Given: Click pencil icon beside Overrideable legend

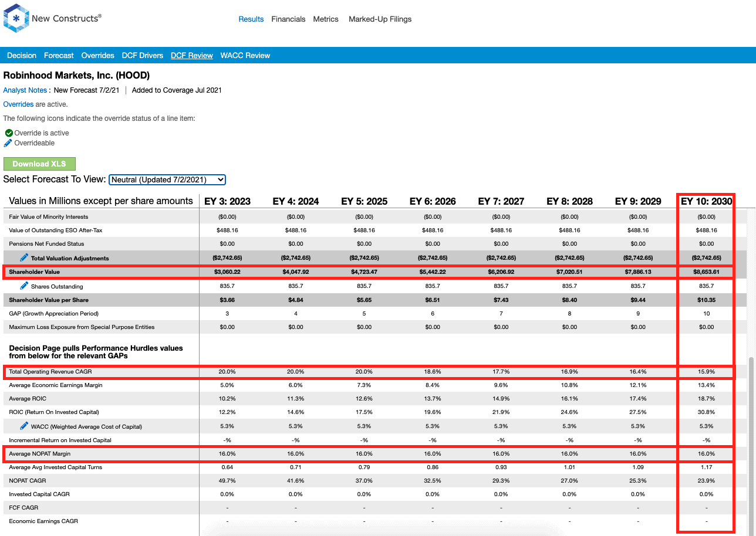Looking at the screenshot, I should coord(8,143).
